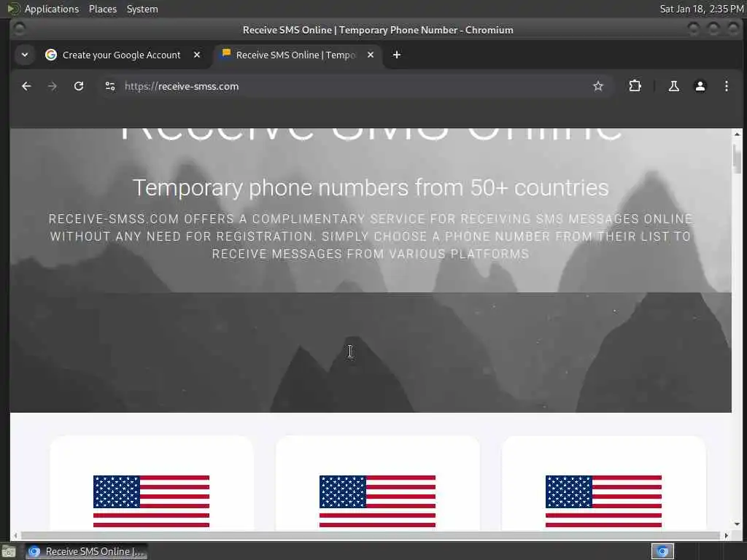Image resolution: width=747 pixels, height=560 pixels.
Task: Click the right US flag number card
Action: pos(603,483)
